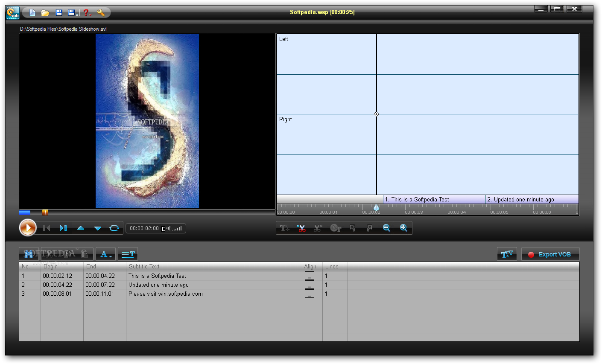602x364 pixels.
Task: Click the playback timecode 00:00:02:08
Action: (x=144, y=228)
